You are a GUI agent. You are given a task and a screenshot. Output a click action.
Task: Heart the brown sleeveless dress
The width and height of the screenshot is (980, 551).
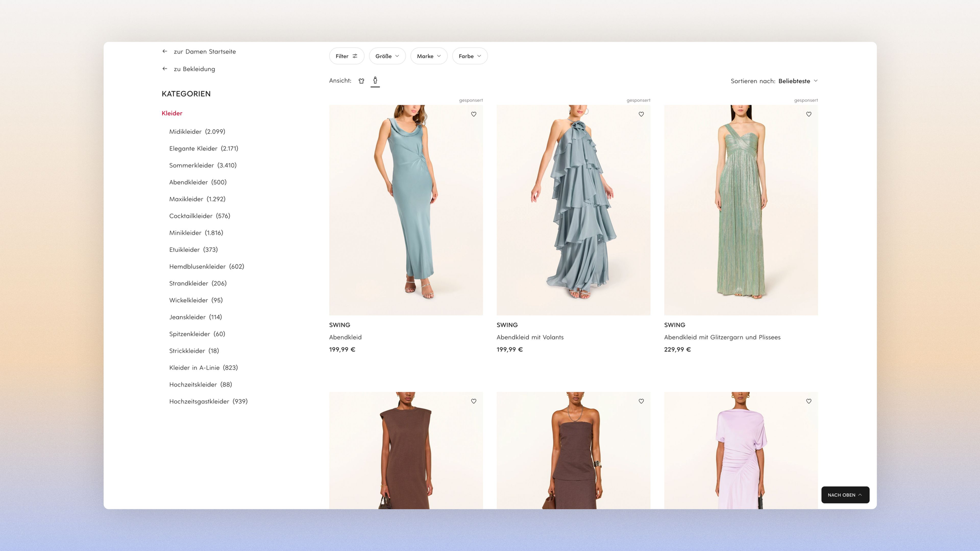click(473, 401)
